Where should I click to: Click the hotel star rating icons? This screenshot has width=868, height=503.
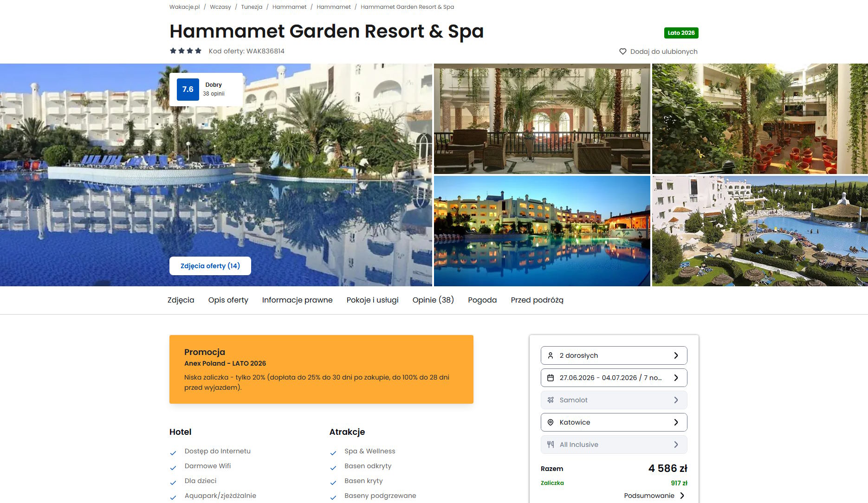coord(186,51)
